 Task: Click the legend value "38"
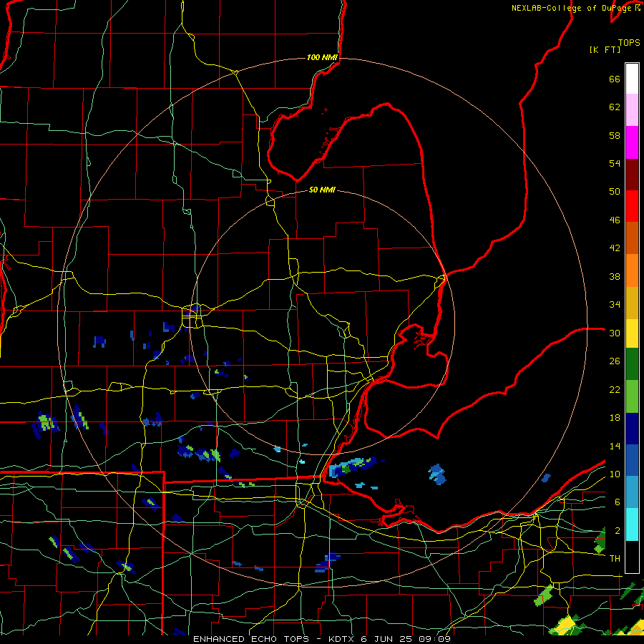point(615,277)
